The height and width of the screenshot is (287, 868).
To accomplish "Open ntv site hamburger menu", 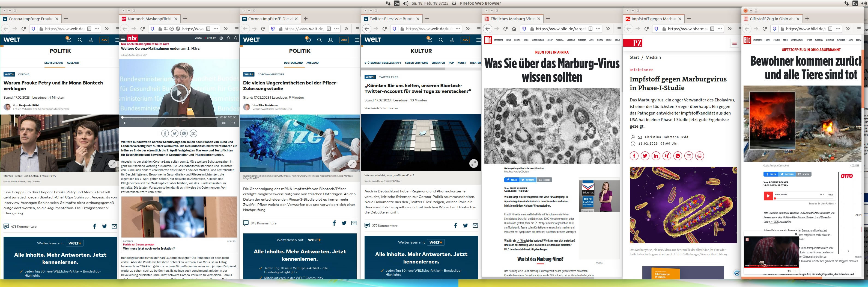I will pyautogui.click(x=123, y=38).
